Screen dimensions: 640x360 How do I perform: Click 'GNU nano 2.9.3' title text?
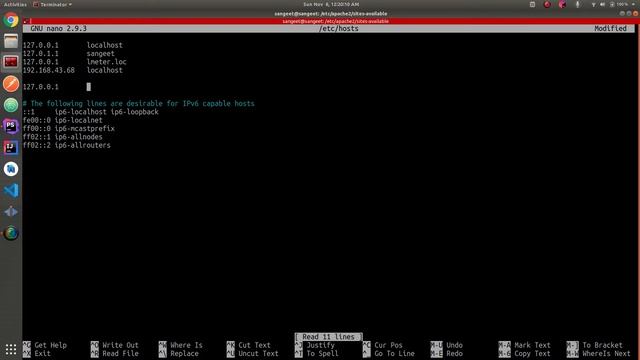58,29
